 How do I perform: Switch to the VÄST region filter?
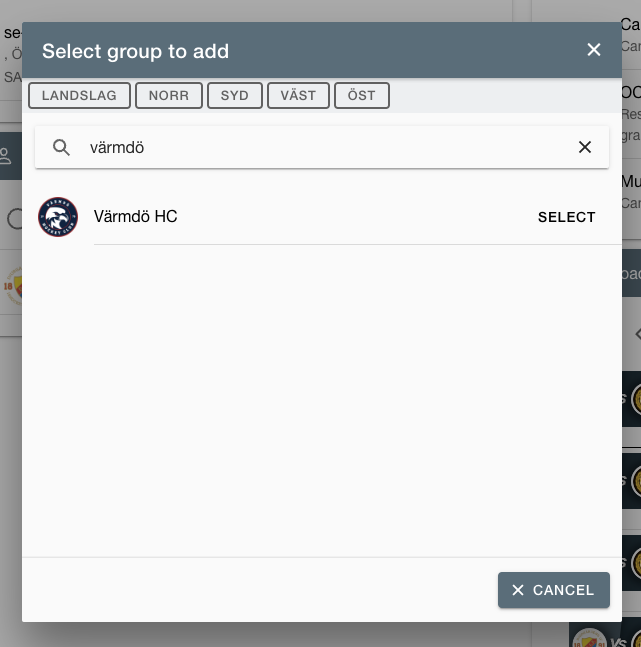click(298, 95)
